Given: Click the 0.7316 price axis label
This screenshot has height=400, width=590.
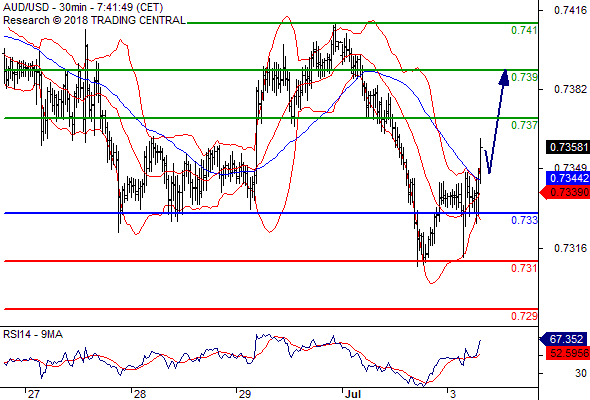Looking at the screenshot, I should point(570,248).
